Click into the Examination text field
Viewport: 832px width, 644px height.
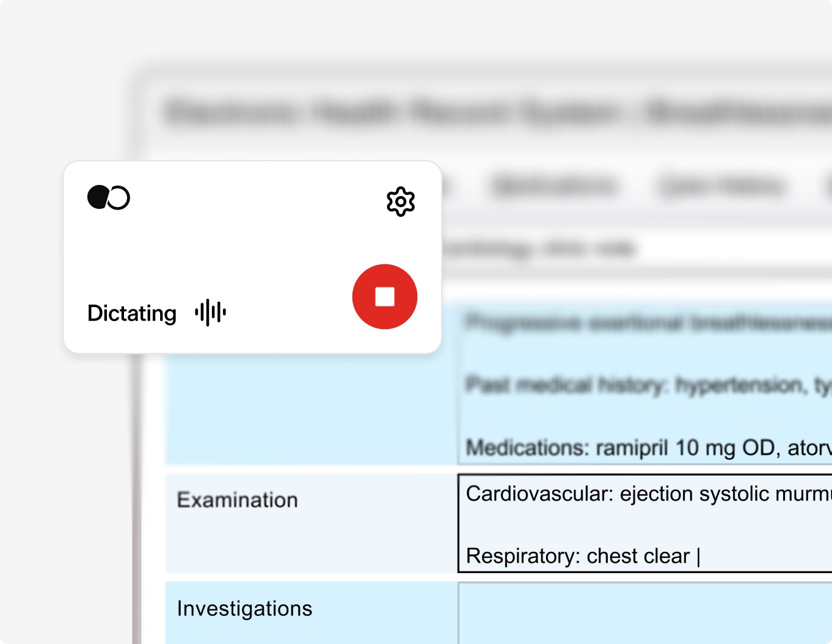coord(645,524)
